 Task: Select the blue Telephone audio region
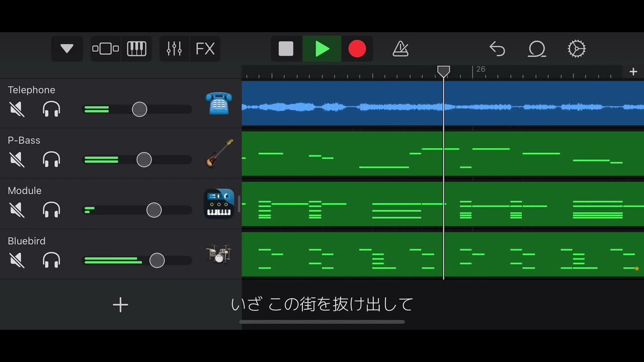pyautogui.click(x=443, y=103)
